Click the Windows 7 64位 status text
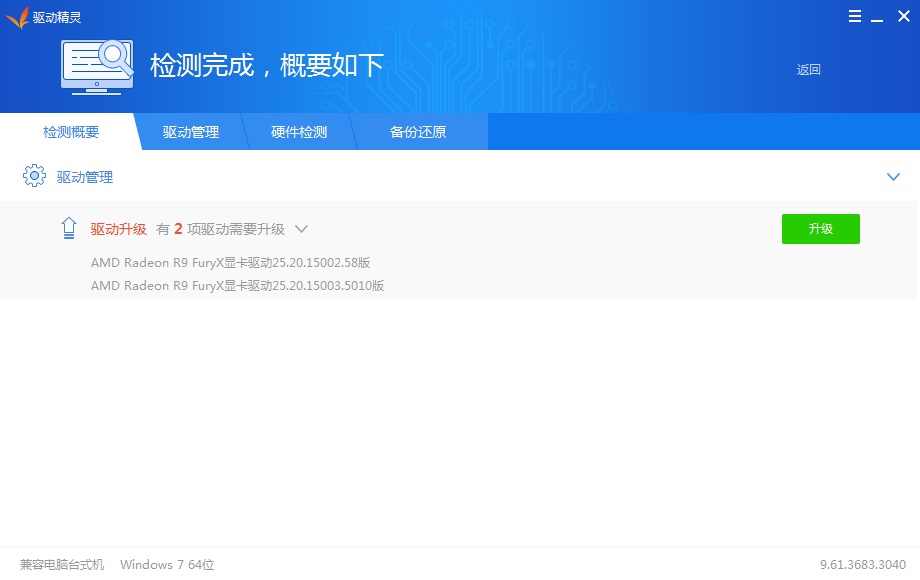Image resolution: width=920 pixels, height=580 pixels. click(x=167, y=565)
